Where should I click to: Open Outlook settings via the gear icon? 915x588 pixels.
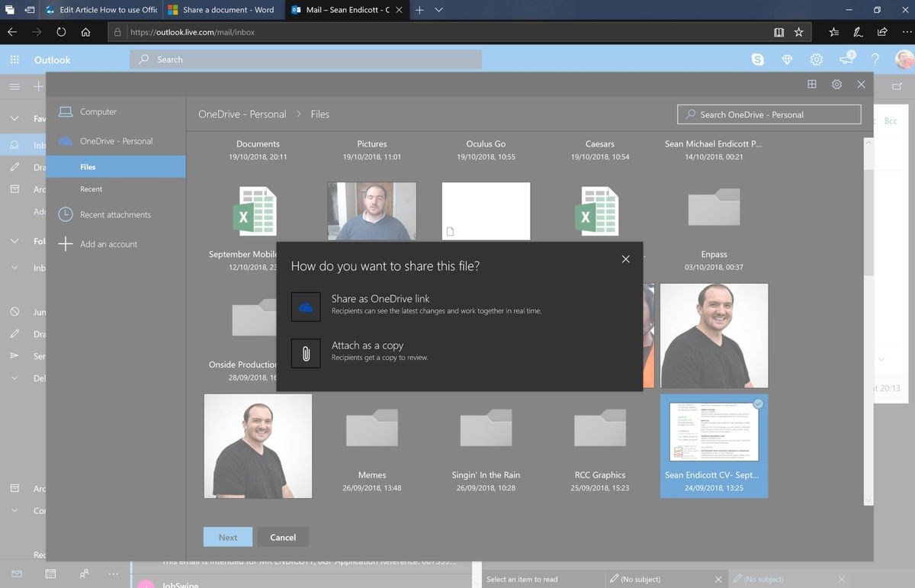(816, 59)
